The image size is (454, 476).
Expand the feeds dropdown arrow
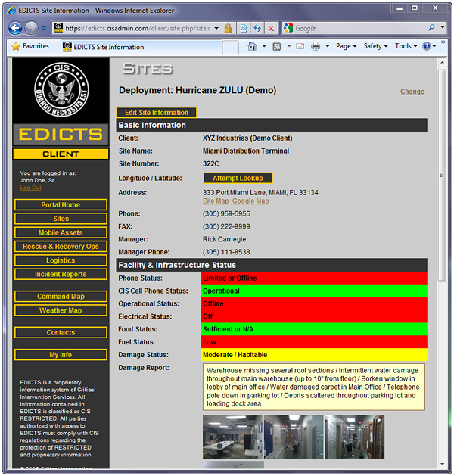click(289, 46)
